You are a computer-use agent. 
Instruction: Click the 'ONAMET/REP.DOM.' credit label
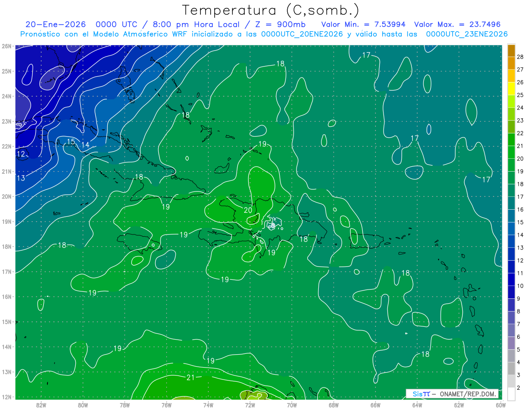[467, 394]
